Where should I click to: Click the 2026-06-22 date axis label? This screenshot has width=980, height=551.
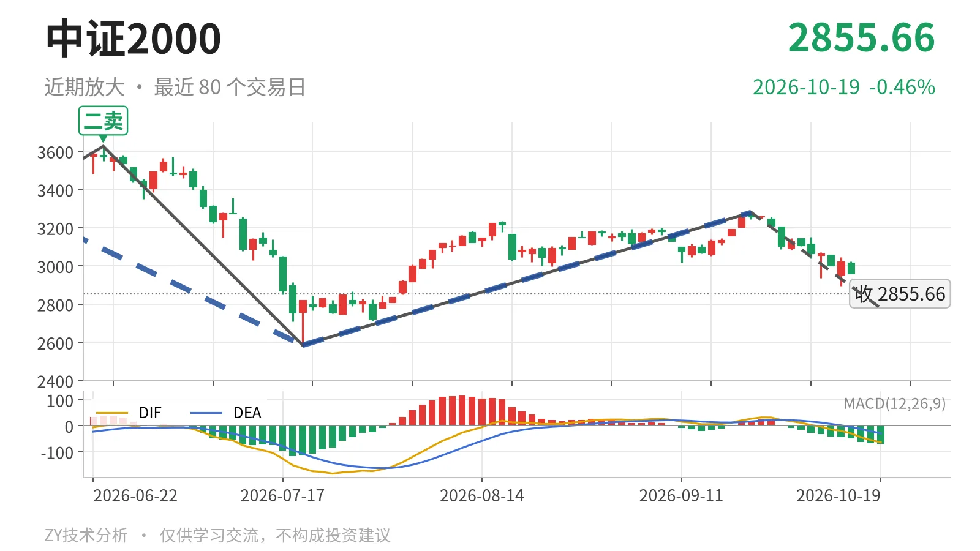coord(135,495)
